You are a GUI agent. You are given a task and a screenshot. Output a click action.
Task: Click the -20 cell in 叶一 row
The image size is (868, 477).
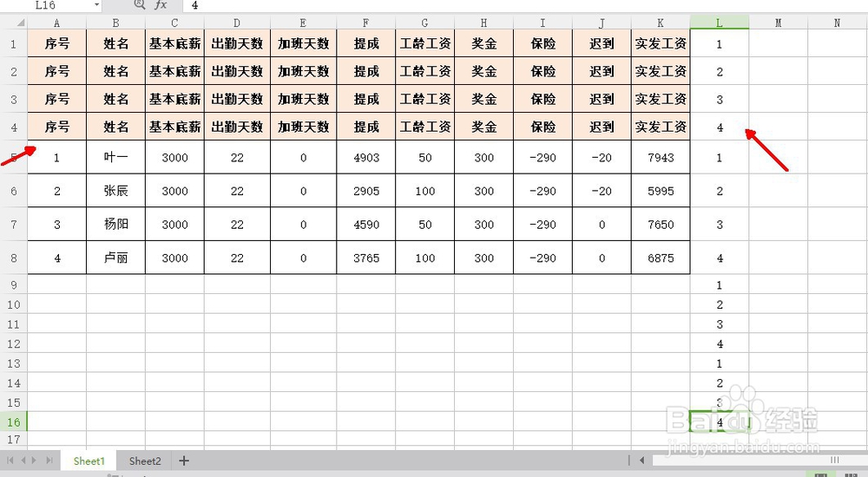point(602,157)
